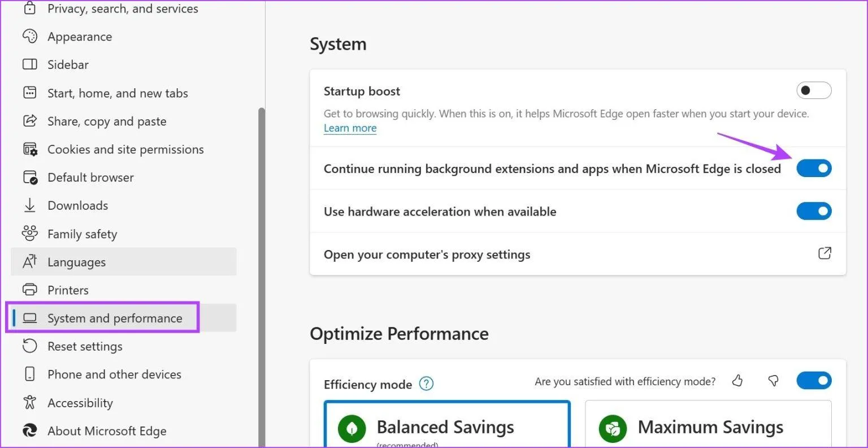
Task: Click the Default browser icon
Action: point(30,178)
